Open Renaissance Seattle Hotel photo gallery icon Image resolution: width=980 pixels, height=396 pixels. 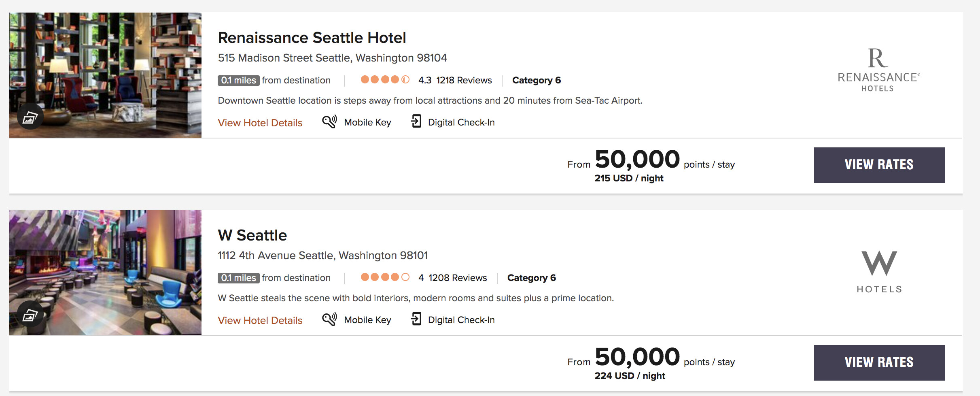pos(30,117)
